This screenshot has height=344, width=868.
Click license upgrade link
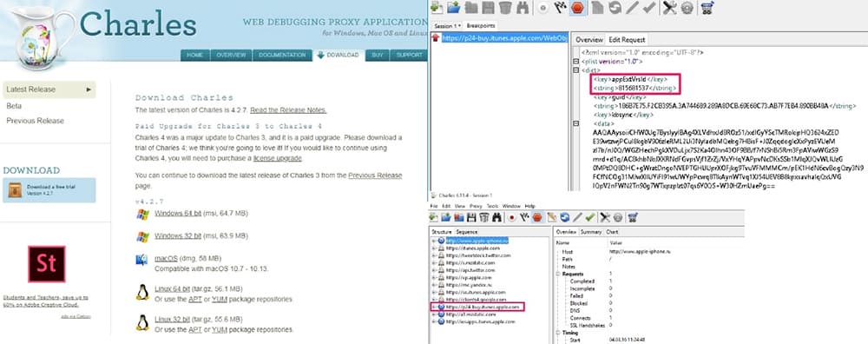click(278, 158)
